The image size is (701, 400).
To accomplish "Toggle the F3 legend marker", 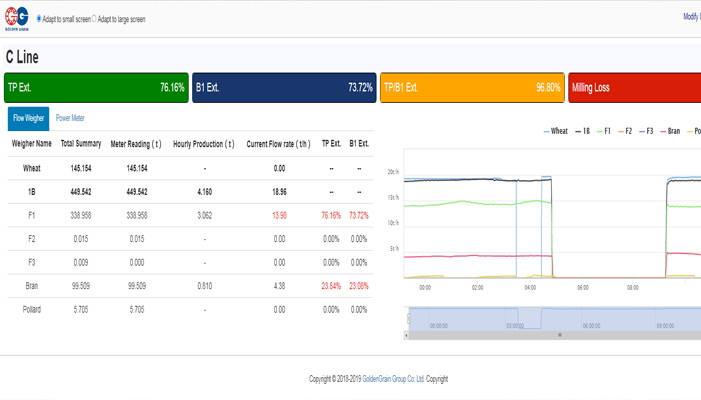I will [646, 131].
